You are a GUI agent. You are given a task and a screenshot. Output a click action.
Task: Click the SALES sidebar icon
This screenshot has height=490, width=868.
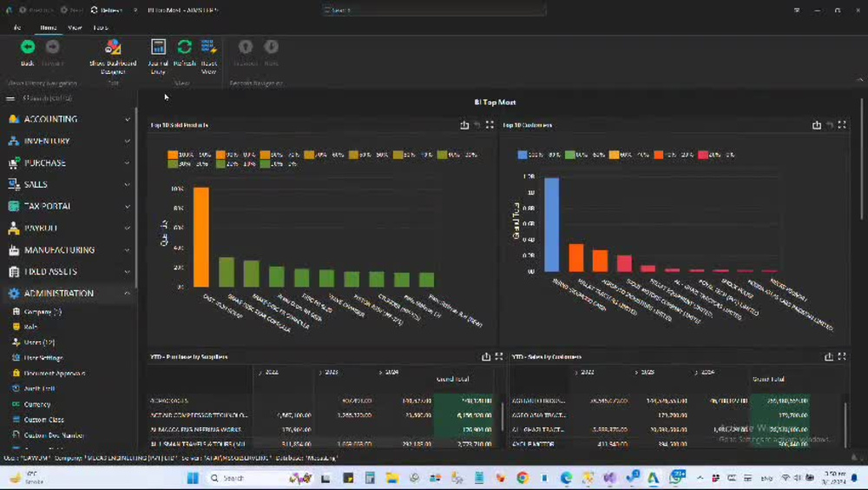14,184
